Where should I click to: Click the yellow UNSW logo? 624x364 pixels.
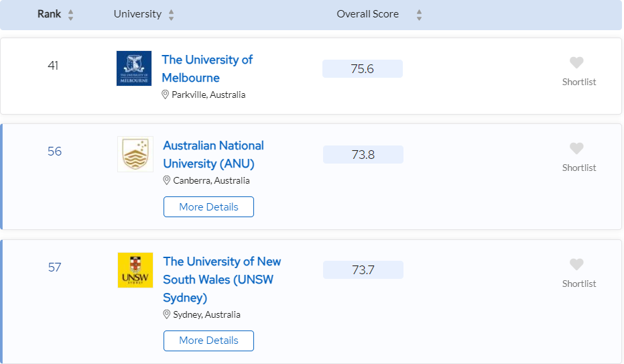[x=135, y=270]
